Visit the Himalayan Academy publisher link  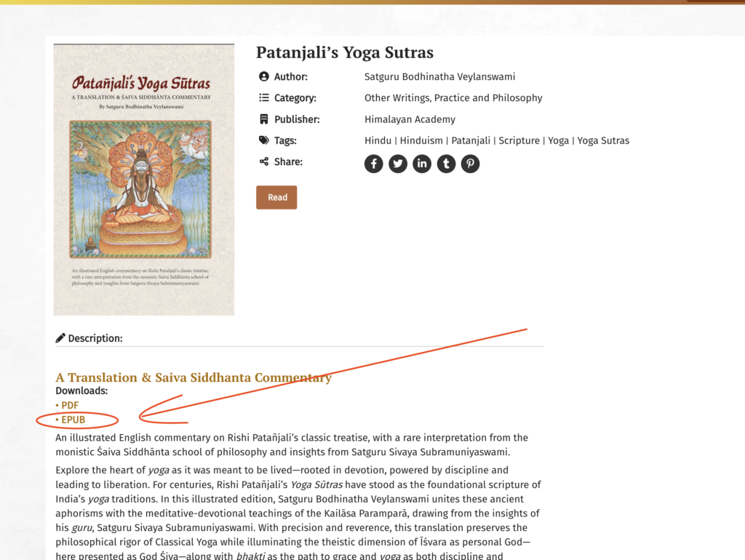coord(410,119)
